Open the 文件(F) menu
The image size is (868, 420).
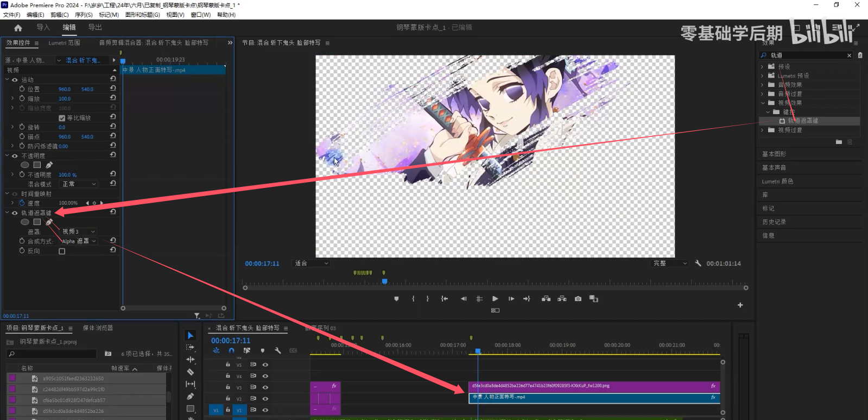pos(11,15)
